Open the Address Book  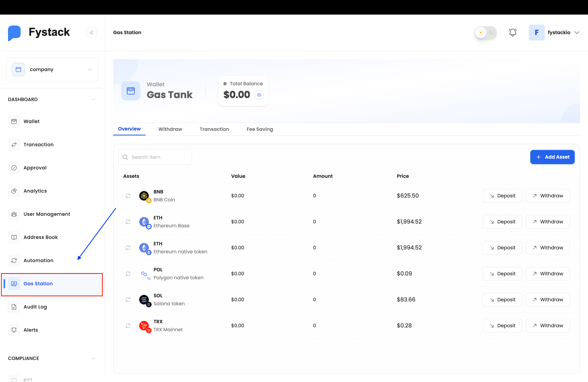pos(40,237)
